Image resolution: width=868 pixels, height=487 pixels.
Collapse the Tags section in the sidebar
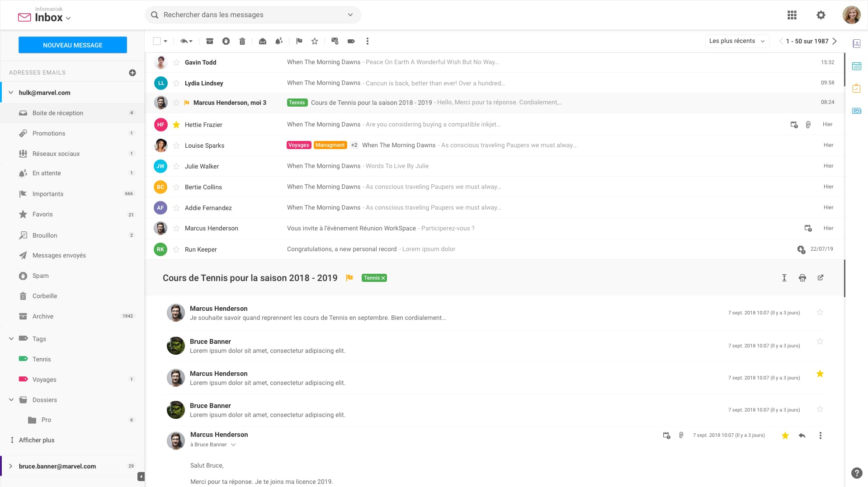click(10, 338)
